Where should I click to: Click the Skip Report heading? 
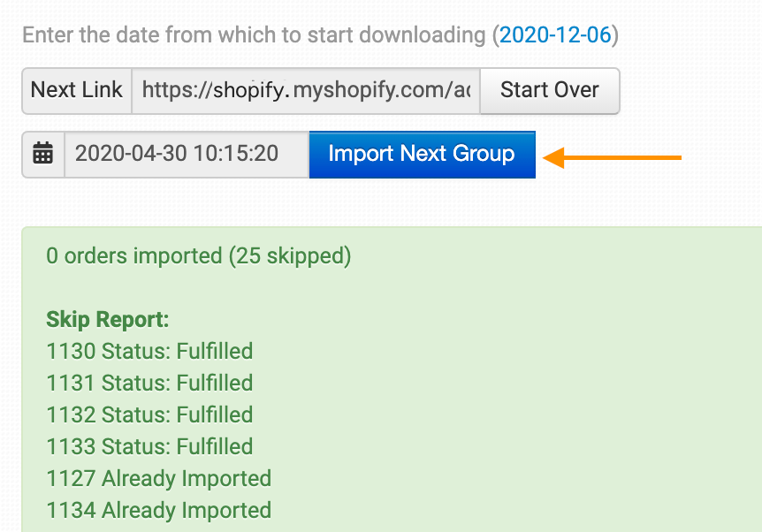(x=107, y=320)
